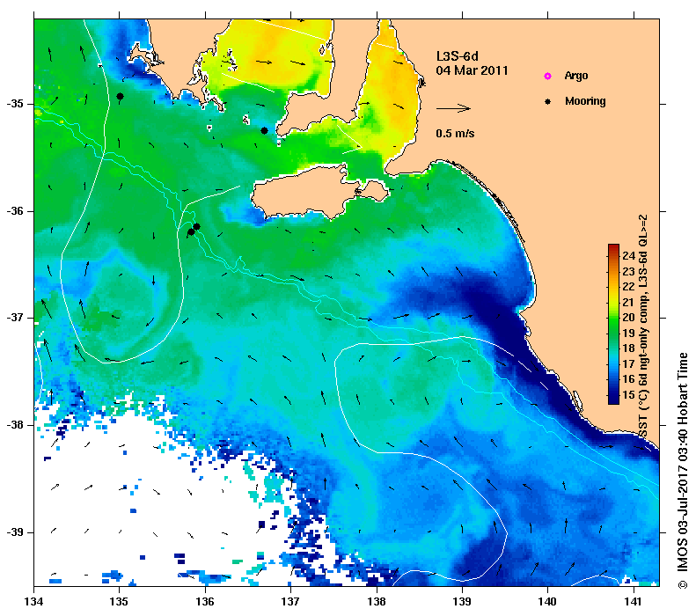Viewport: 696px width, 616px height.
Task: Click the magenta Argo legend marker
Action: click(x=548, y=76)
